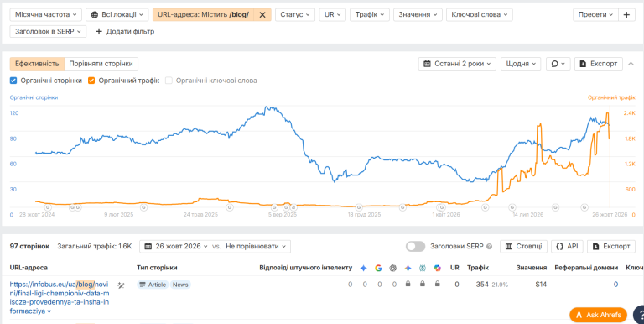Collapse the chart panel with the up chevron

point(631,64)
